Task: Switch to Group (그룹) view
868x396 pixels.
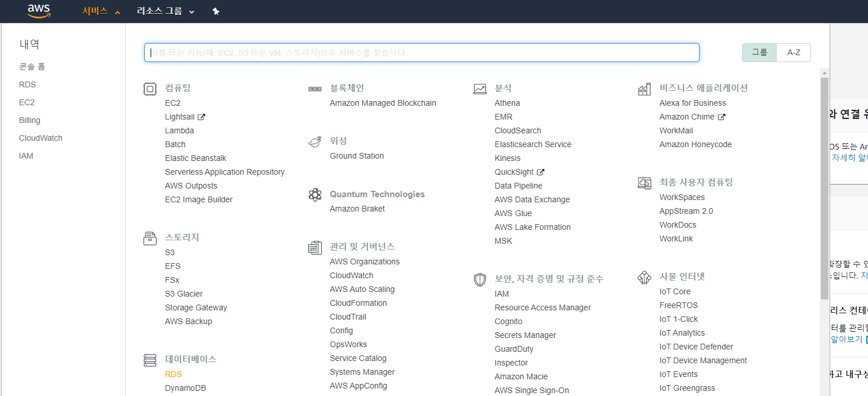Action: pyautogui.click(x=759, y=52)
